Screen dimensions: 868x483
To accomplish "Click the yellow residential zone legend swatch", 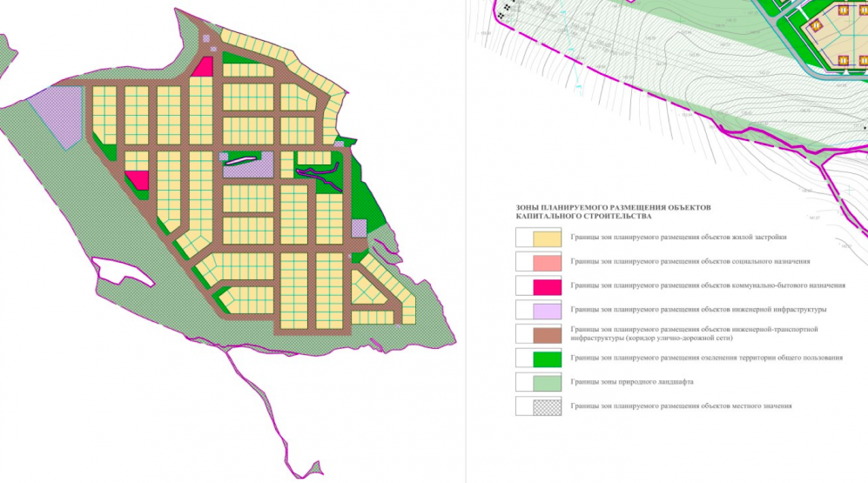I will click(x=547, y=238).
